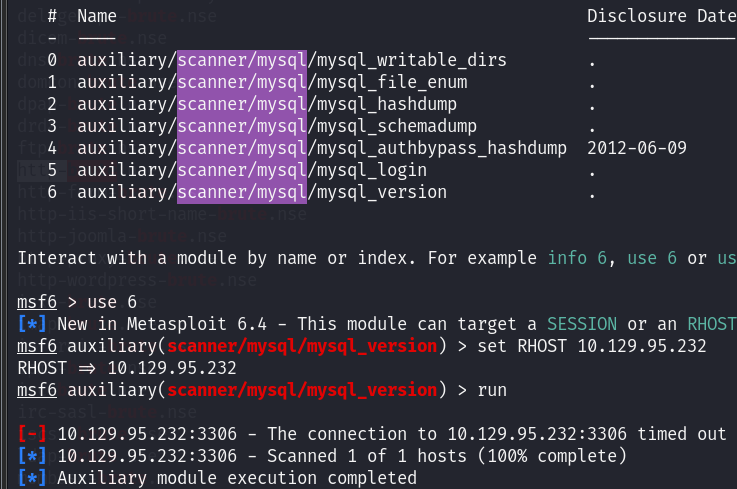Click the 2012-06-09 disclosure date
This screenshot has height=489, width=737.
637,149
